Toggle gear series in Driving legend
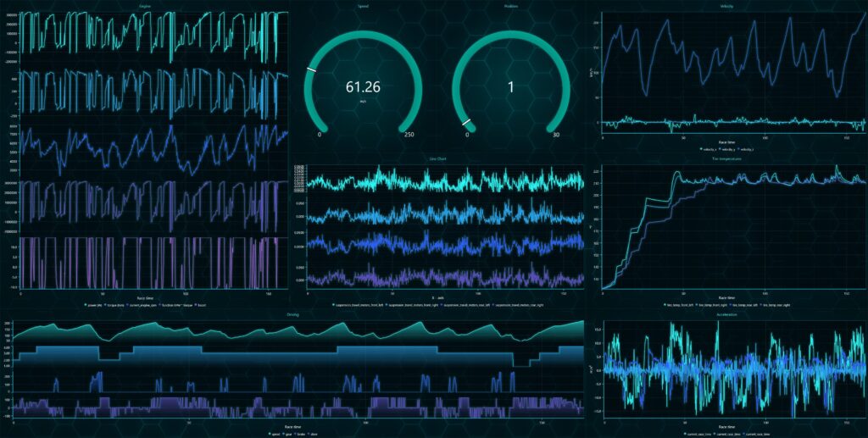Image resolution: width=868 pixels, height=438 pixels. [x=288, y=434]
